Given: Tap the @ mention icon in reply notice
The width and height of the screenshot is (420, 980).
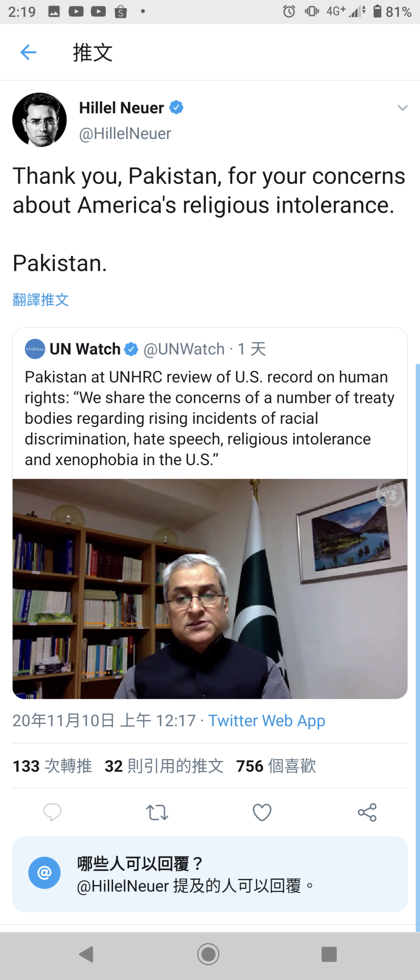Looking at the screenshot, I should click(44, 873).
